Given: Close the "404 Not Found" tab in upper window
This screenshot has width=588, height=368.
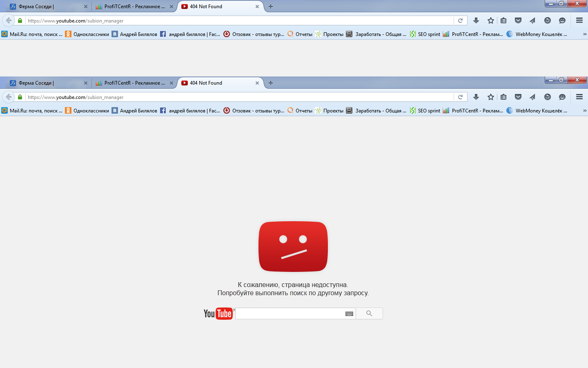Looking at the screenshot, I should pos(257,7).
